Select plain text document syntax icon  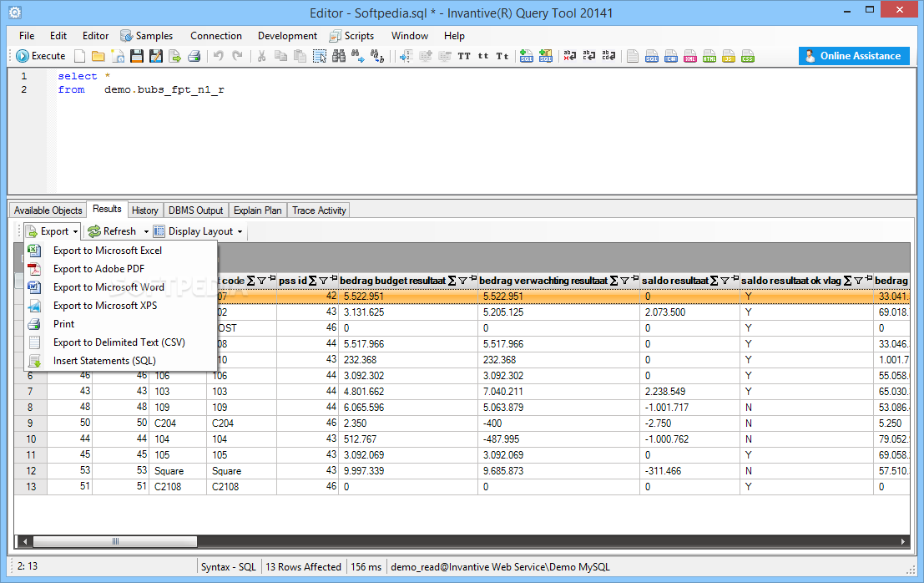click(633, 56)
